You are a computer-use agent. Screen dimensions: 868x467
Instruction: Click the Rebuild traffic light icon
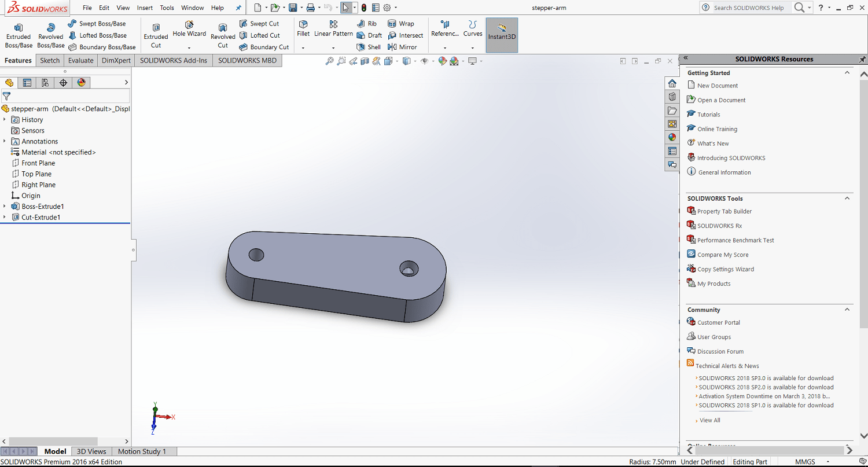coord(363,8)
